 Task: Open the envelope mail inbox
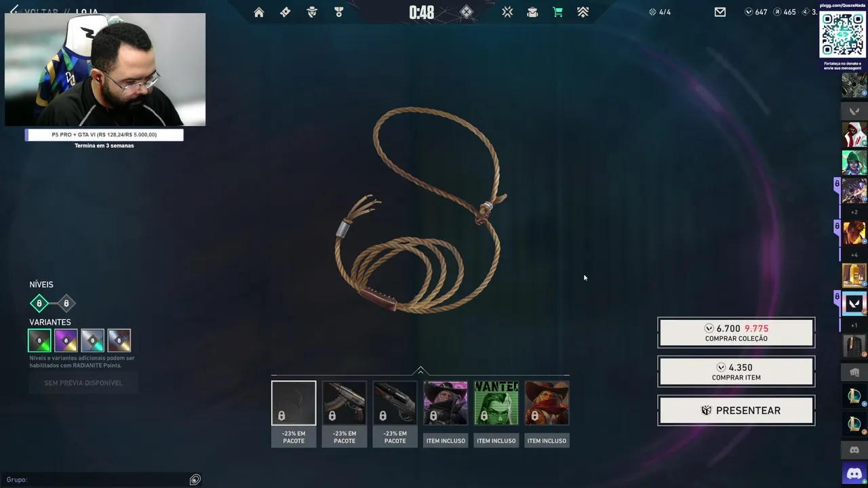[x=720, y=12]
